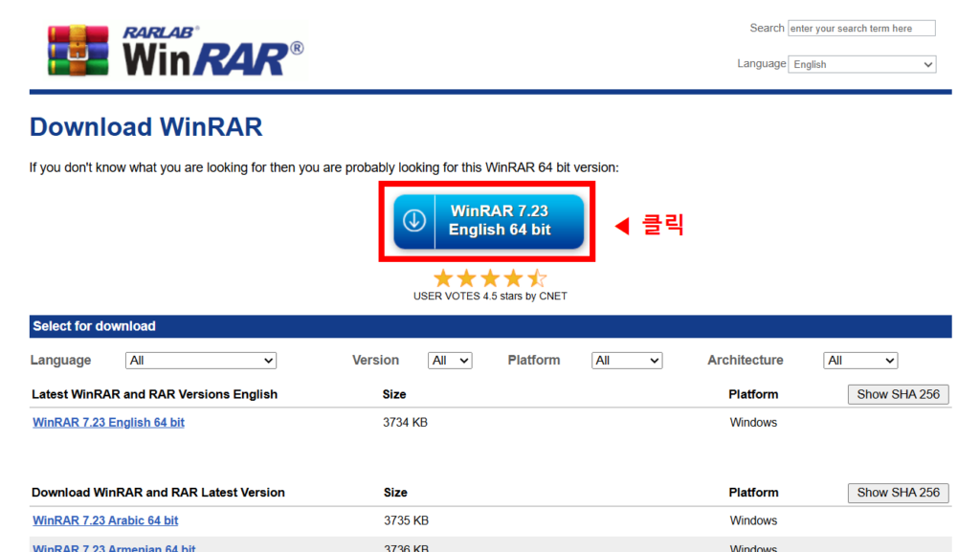Image resolution: width=980 pixels, height=552 pixels.
Task: Click the CNET star rating graphic
Action: coord(490,277)
